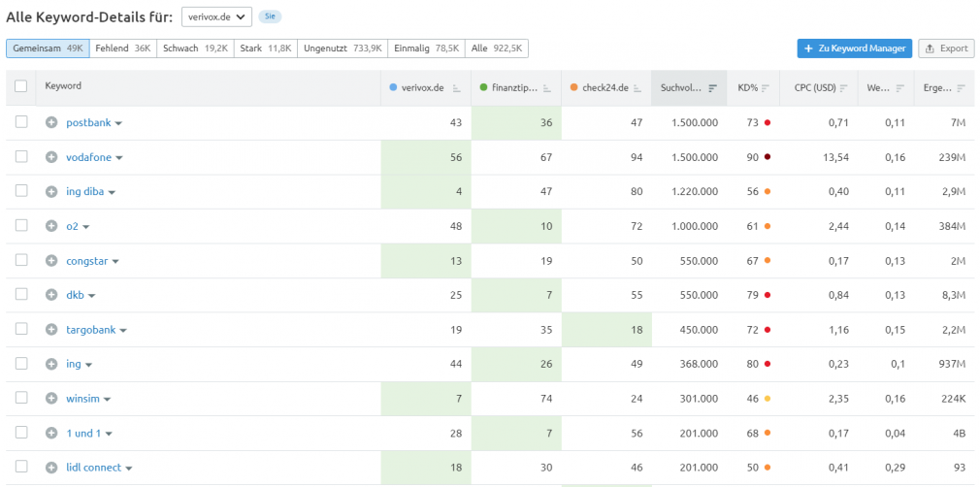Switch to the Einmalig 78,5K tab

(426, 49)
